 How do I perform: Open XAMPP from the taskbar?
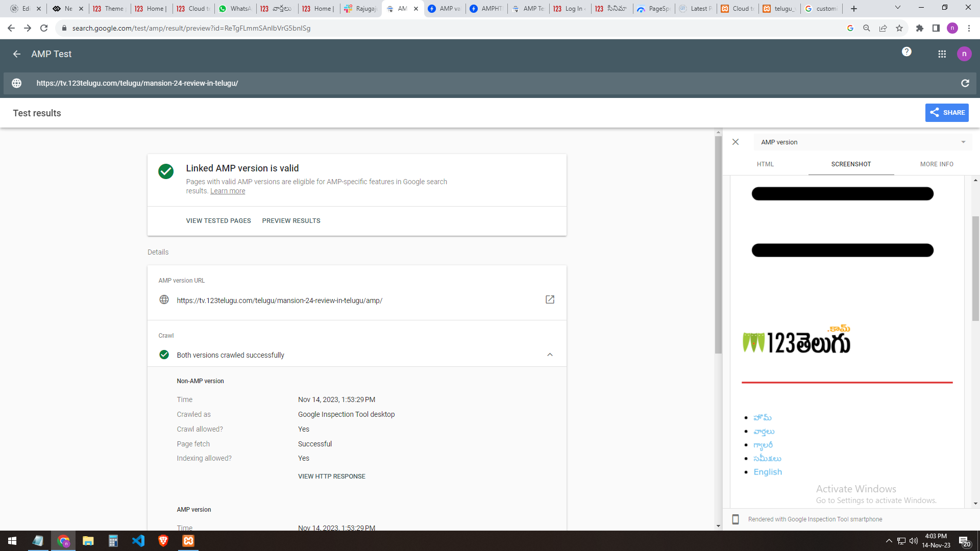[188, 541]
